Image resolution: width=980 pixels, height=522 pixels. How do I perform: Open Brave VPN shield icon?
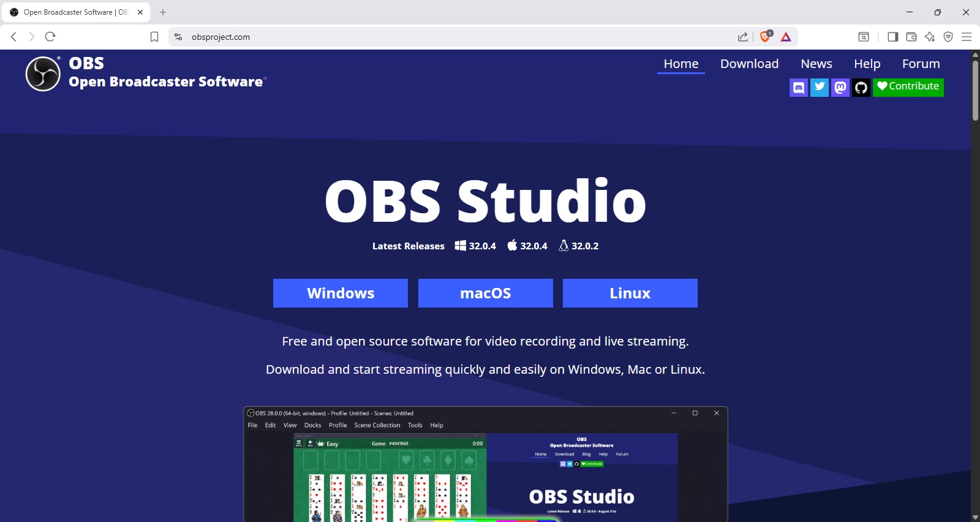948,37
